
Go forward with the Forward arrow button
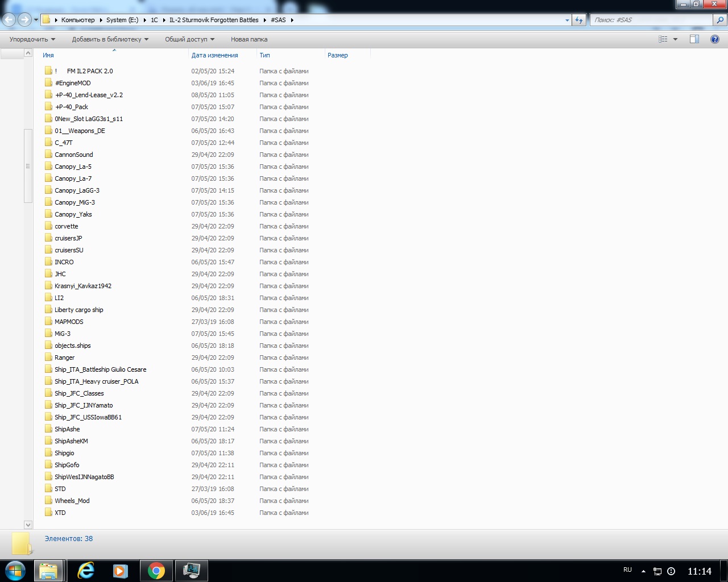click(24, 20)
